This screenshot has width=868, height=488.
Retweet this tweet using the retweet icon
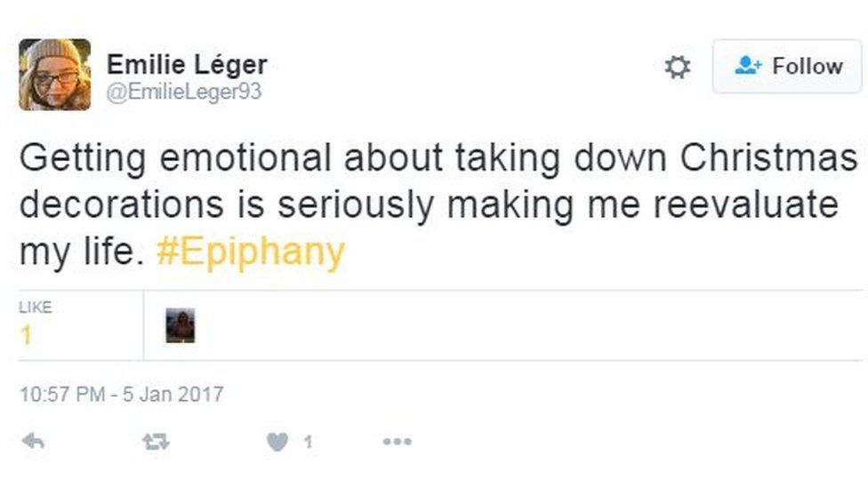(156, 441)
